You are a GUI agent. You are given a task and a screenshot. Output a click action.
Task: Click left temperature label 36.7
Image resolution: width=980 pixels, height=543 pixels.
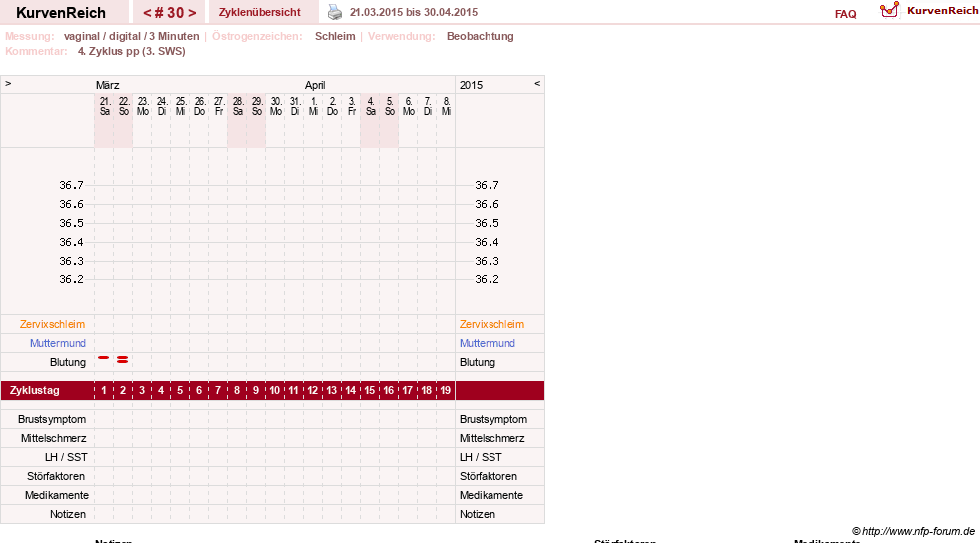pyautogui.click(x=71, y=185)
